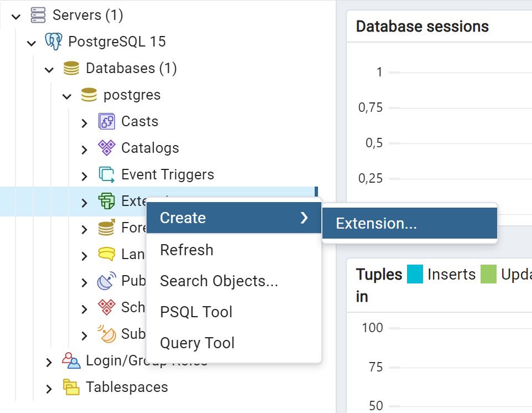Click the PostgreSQL 15 elephant icon
Viewport: 532px width, 413px height.
(x=54, y=42)
